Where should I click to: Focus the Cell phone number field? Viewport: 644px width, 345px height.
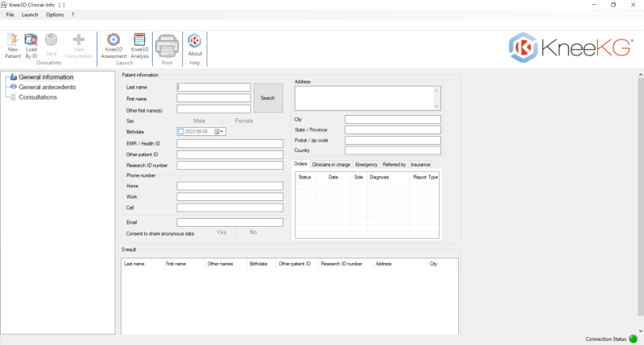[x=230, y=208]
